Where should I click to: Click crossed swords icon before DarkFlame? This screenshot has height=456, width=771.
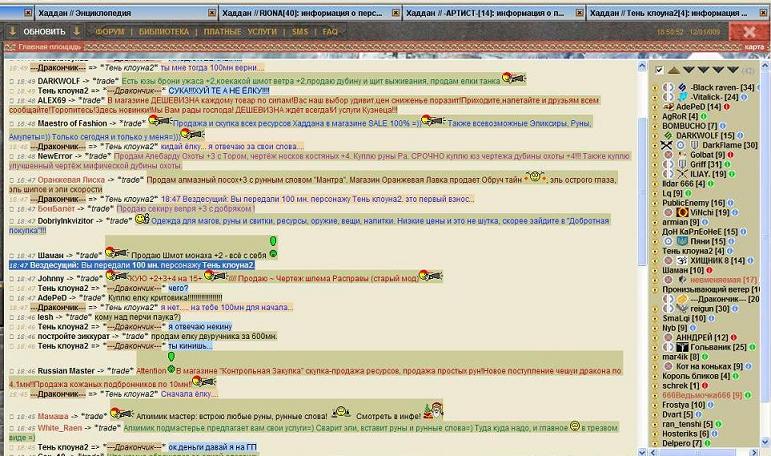[666, 145]
